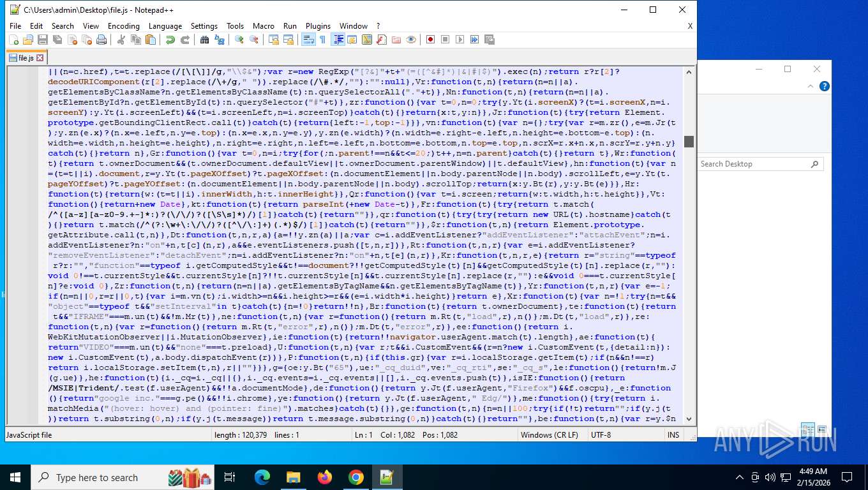Launch Microsoft Edge from the taskbar
Viewport: 868px width, 490px height.
[x=262, y=477]
